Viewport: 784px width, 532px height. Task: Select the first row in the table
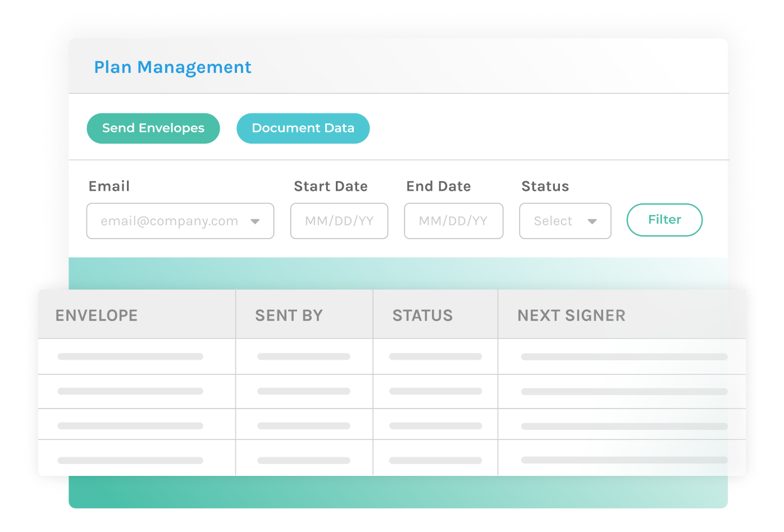281,356
